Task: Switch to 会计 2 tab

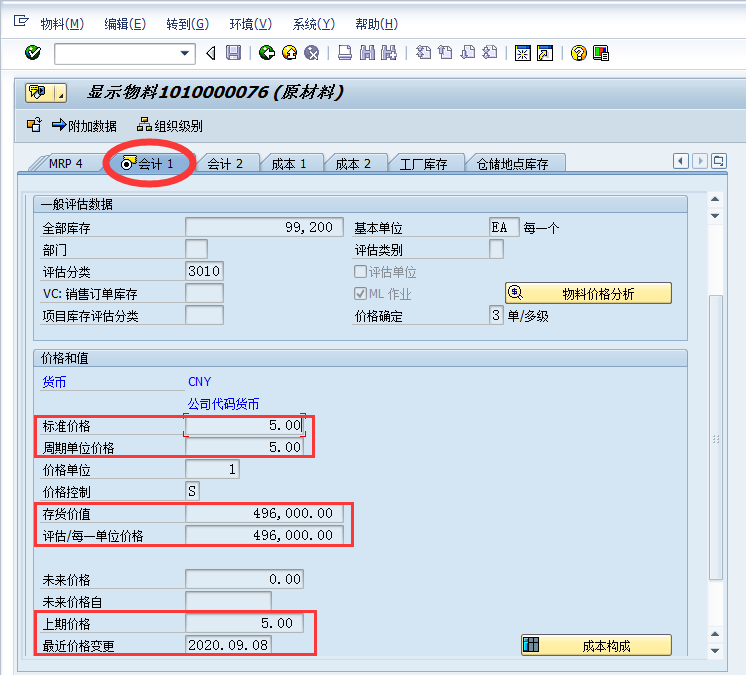Action: coord(225,164)
